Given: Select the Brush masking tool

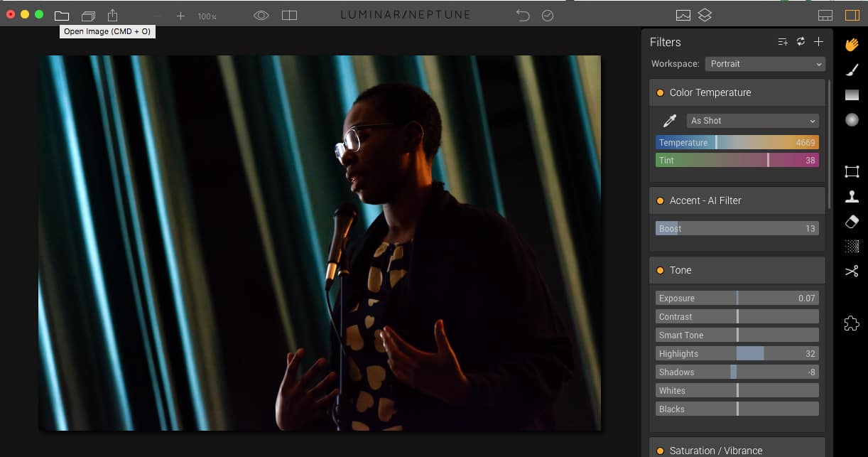Looking at the screenshot, I should 852,70.
